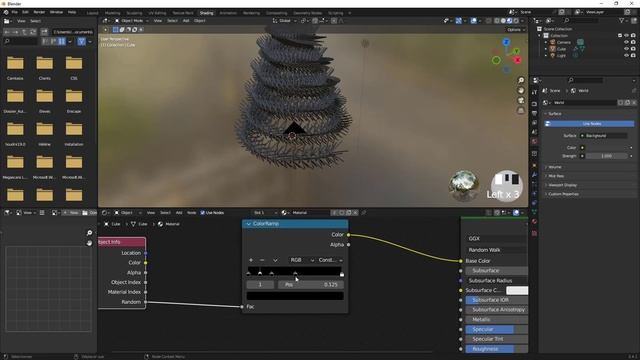Viewport: 640px width, 360px height.
Task: Open the Window menu
Action: [56, 12]
